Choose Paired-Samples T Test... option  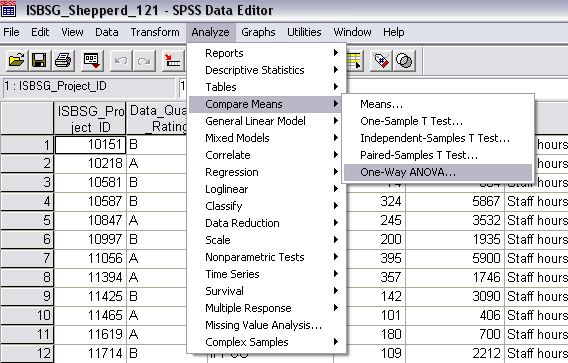[x=438, y=156]
